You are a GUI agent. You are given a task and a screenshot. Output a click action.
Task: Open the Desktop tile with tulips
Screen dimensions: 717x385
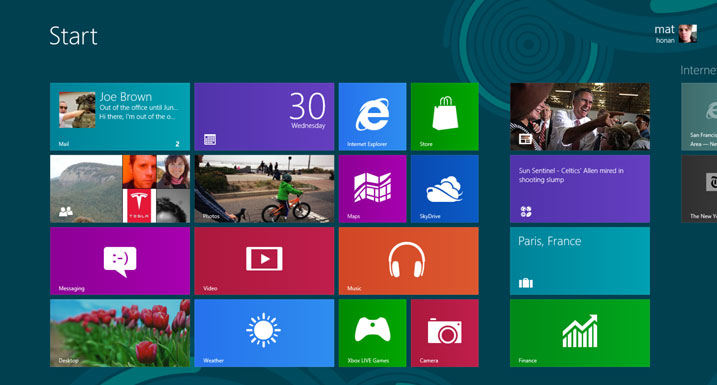120,333
